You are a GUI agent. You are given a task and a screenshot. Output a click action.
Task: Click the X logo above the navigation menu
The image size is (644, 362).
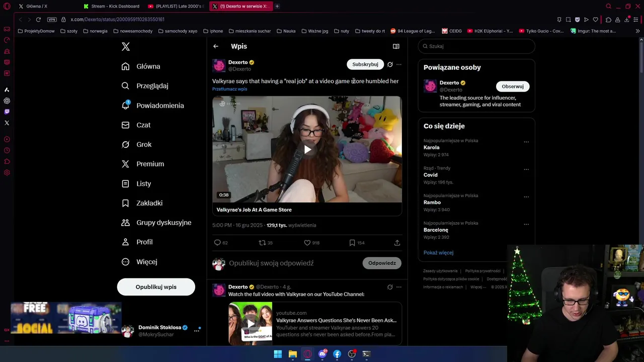click(x=126, y=47)
